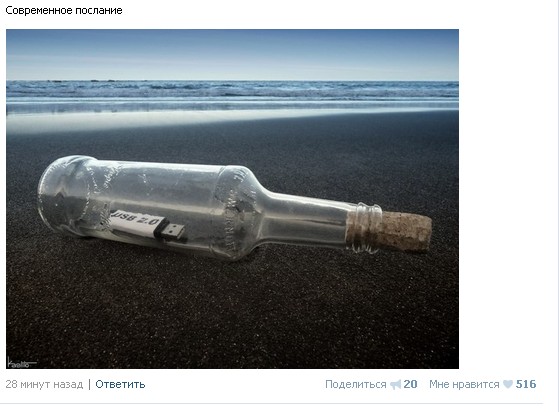The image size is (559, 412).
Task: Click the glass bottle neck in photo
Action: 307,220
